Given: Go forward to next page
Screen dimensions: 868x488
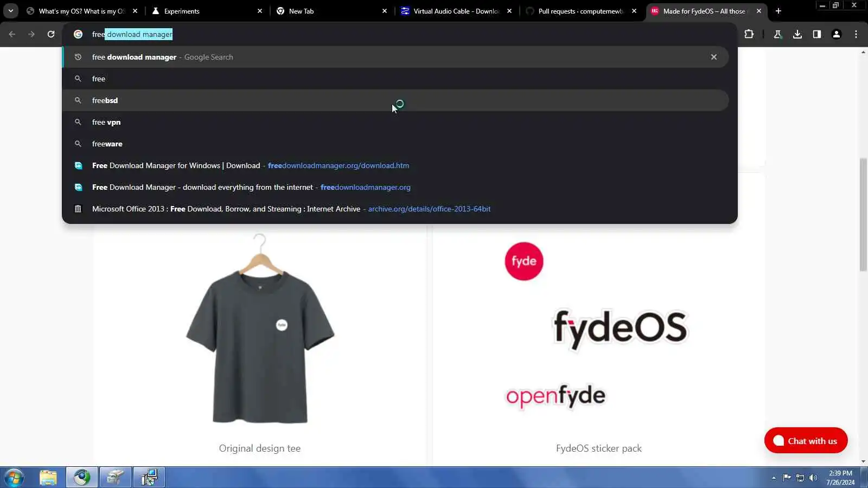Looking at the screenshot, I should pos(31,34).
